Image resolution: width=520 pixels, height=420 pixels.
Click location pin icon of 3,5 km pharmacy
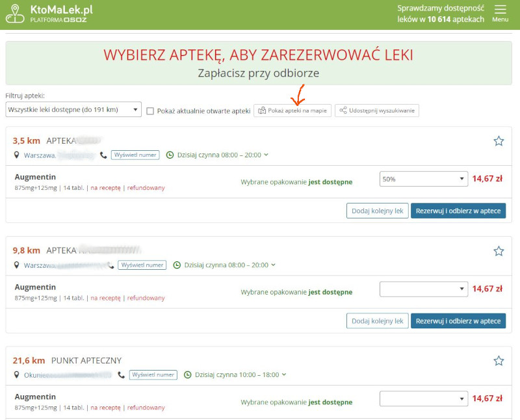(x=17, y=155)
